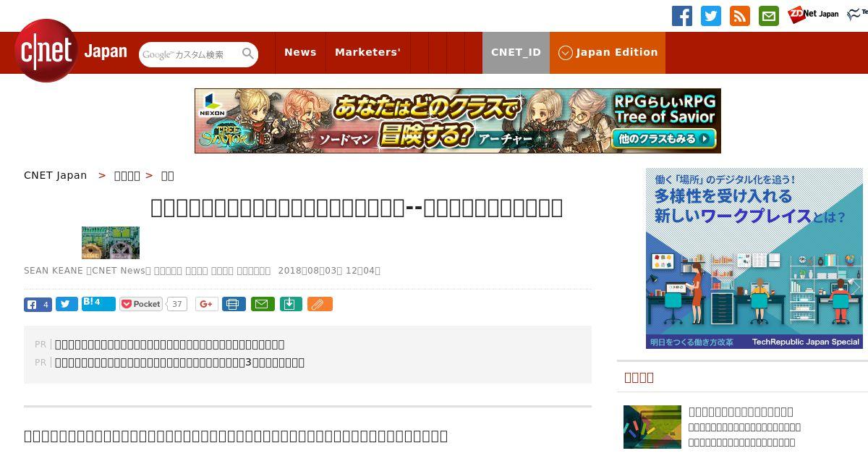Click the CNET Japan breadcrumb link
This screenshot has height=456, width=868.
[x=56, y=175]
